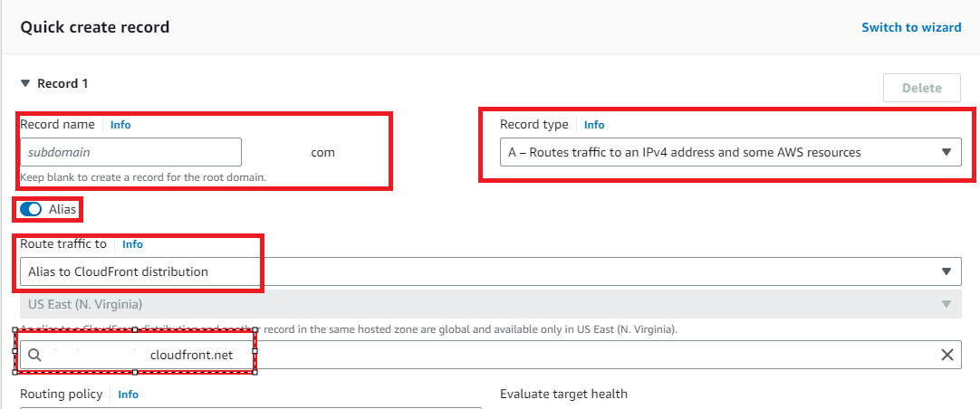Open the Record type dropdown
This screenshot has width=980, height=409.
point(731,152)
